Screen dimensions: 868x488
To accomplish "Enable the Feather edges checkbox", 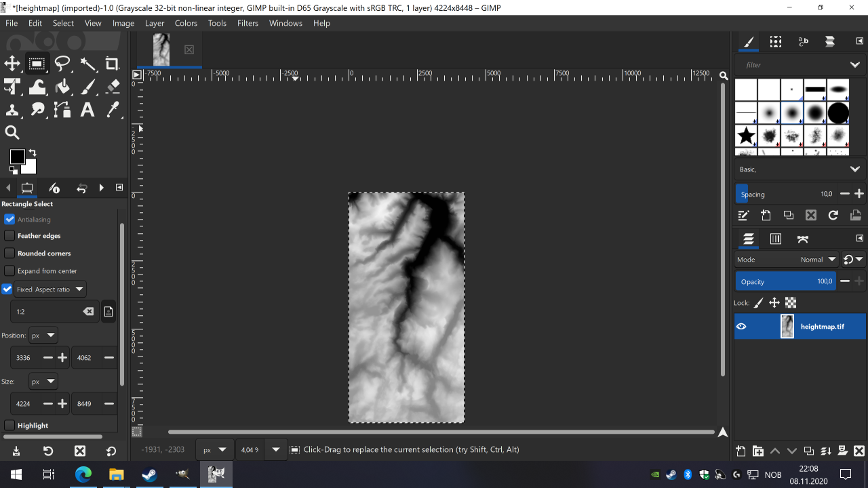I will pos(9,236).
